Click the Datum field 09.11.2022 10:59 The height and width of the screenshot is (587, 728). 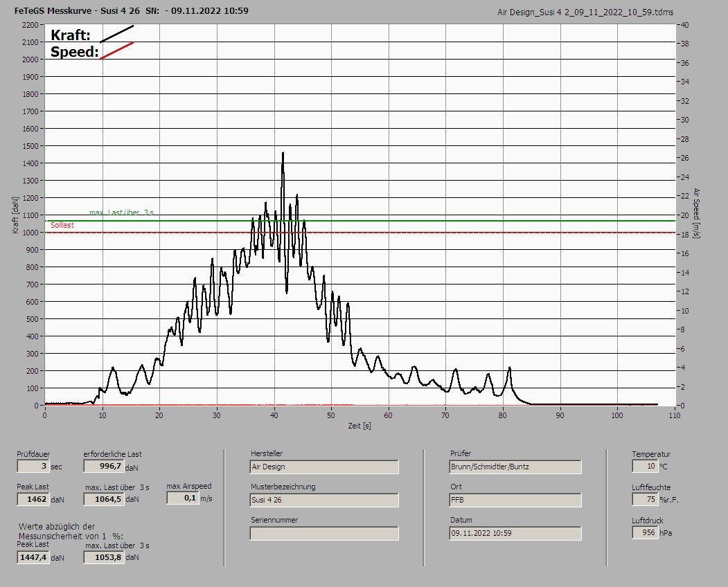(515, 534)
